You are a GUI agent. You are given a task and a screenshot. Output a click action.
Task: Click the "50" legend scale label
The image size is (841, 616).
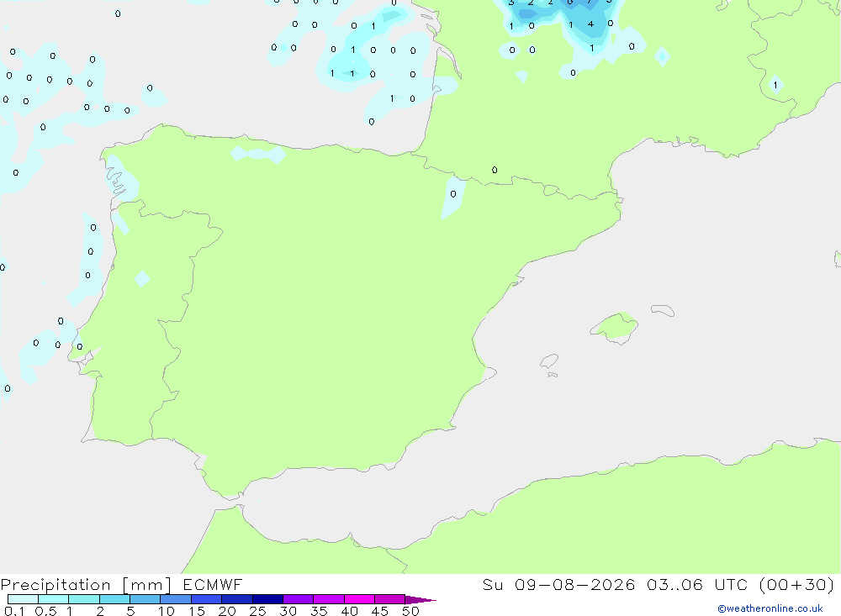[x=410, y=611]
